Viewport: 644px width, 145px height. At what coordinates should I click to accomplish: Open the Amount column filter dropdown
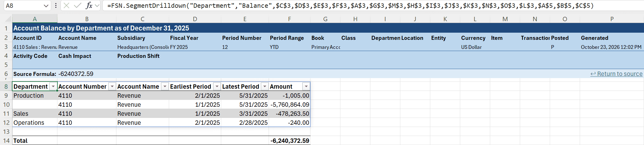click(306, 87)
